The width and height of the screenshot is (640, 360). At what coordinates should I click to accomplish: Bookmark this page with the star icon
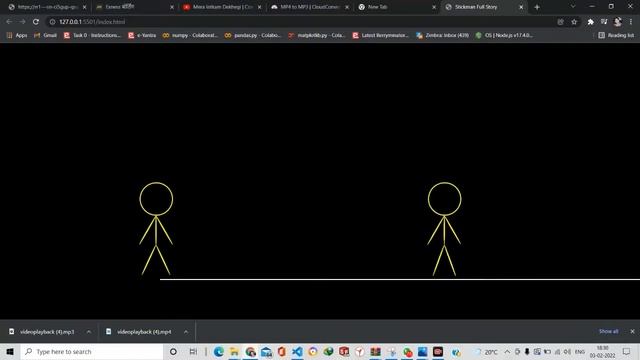click(x=574, y=22)
